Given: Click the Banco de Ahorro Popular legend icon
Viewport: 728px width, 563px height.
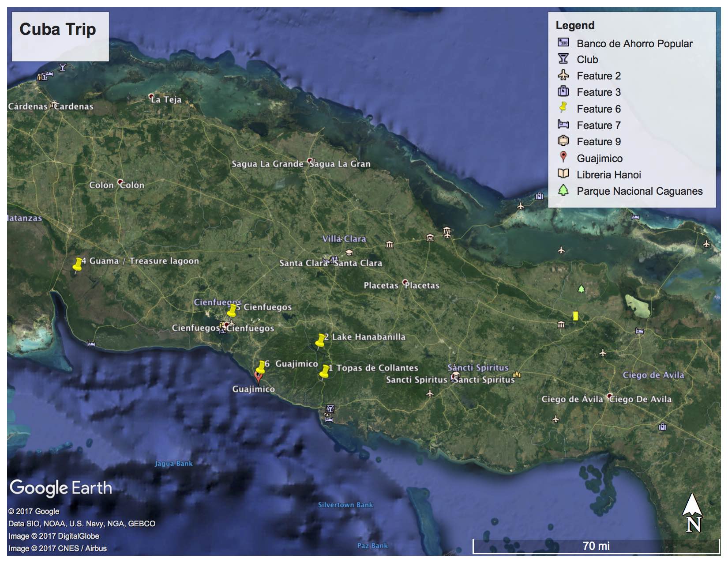Looking at the screenshot, I should (x=563, y=42).
